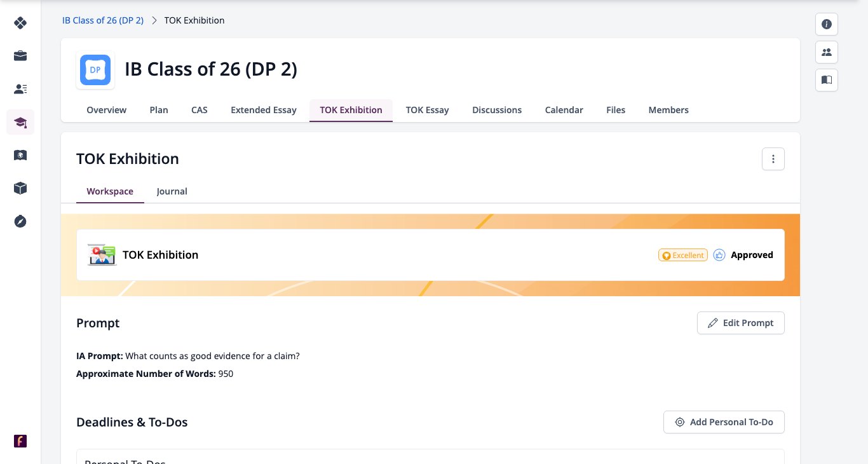Click the Approximate Number of Words value
Image resolution: width=868 pixels, height=464 pixels.
(226, 374)
